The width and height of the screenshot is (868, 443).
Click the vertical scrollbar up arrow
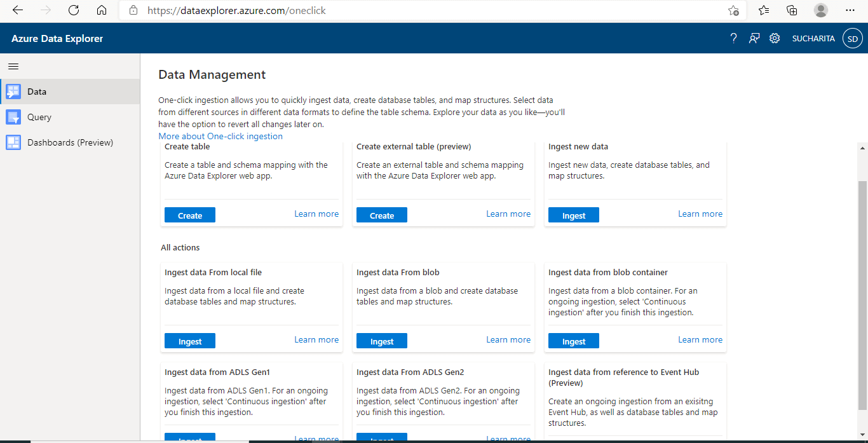862,148
